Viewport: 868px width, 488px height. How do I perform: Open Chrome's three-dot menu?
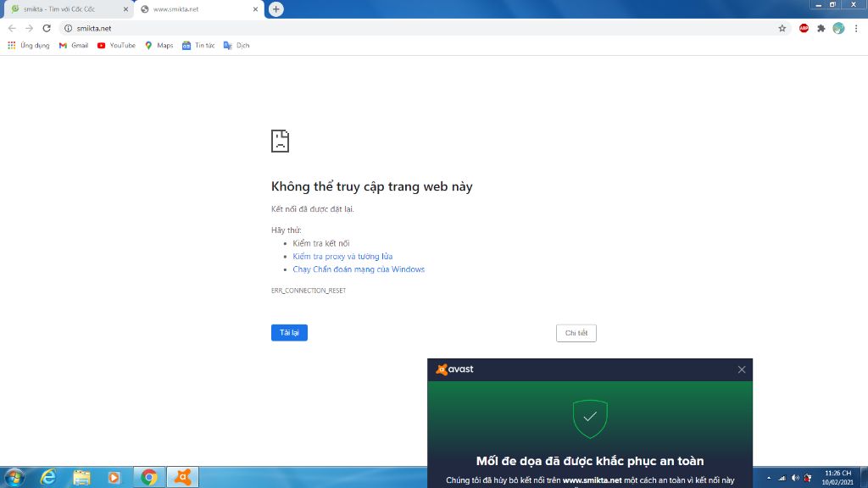tap(856, 28)
